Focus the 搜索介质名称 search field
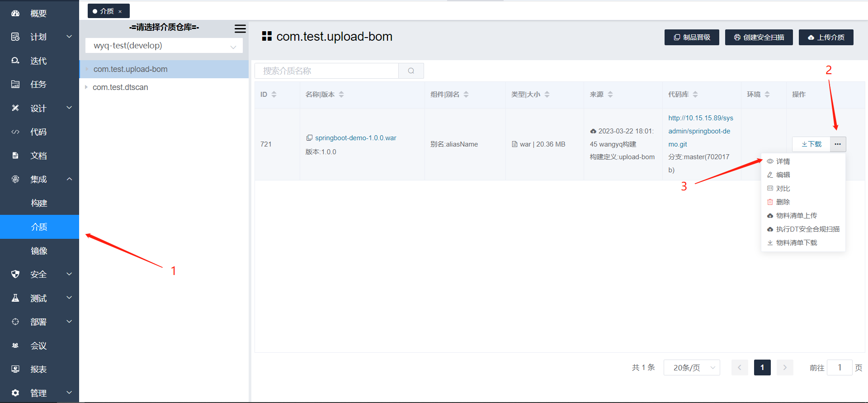Image resolution: width=868 pixels, height=403 pixels. [326, 71]
